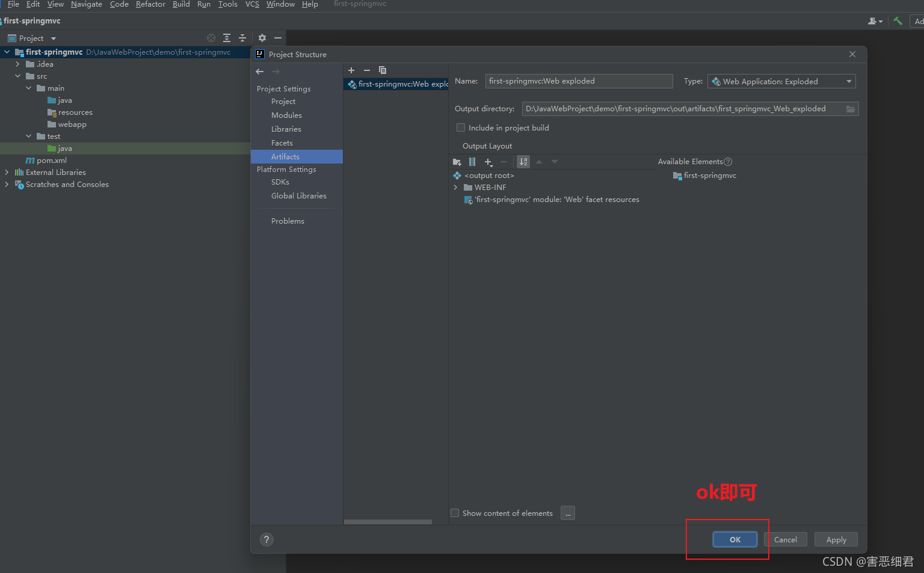Open the Refactor menu
This screenshot has width=924, height=573.
tap(150, 4)
